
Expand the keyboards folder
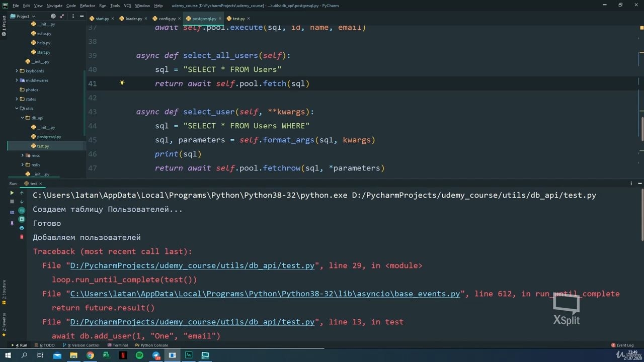[17, 71]
